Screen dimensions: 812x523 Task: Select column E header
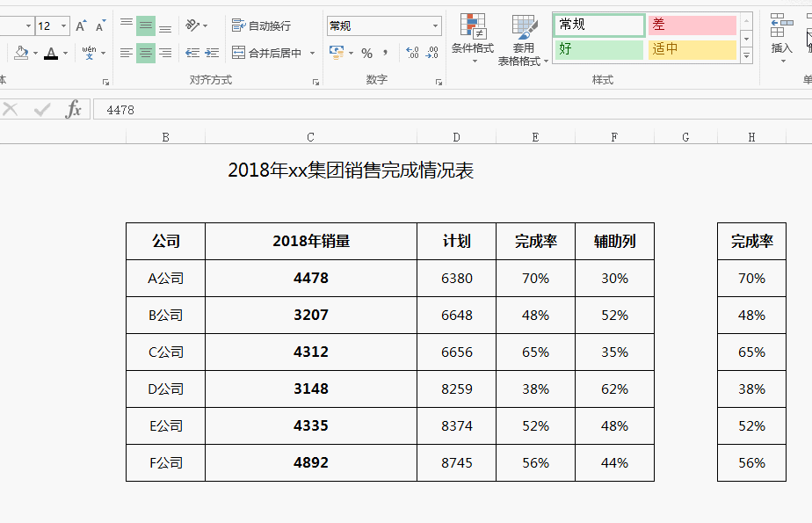[535, 137]
